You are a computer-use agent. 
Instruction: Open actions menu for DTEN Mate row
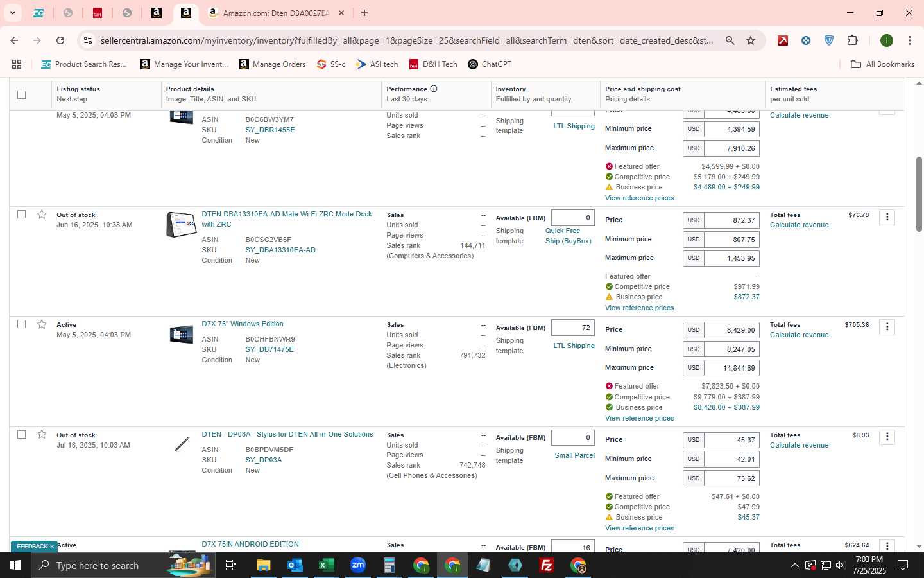tap(887, 217)
